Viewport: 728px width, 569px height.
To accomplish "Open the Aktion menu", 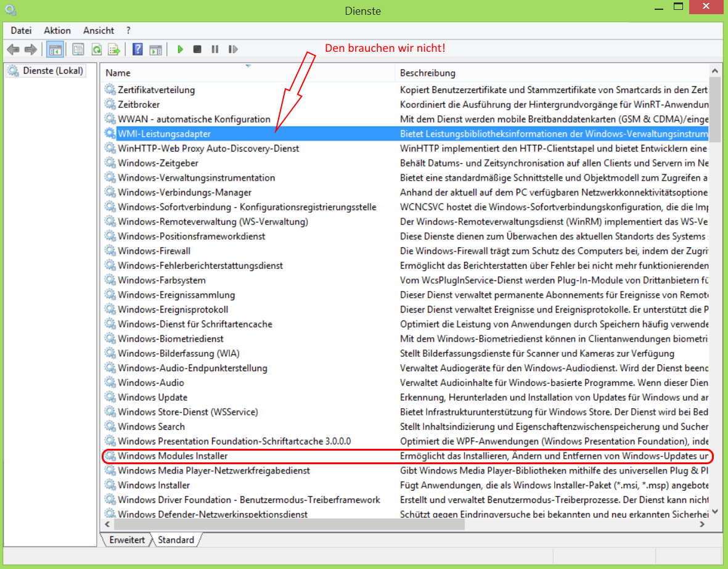I will point(57,31).
